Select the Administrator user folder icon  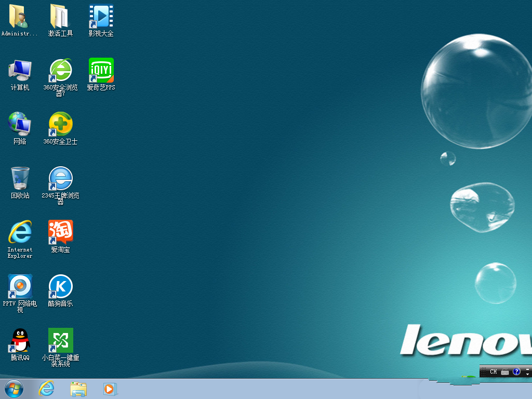pos(20,17)
